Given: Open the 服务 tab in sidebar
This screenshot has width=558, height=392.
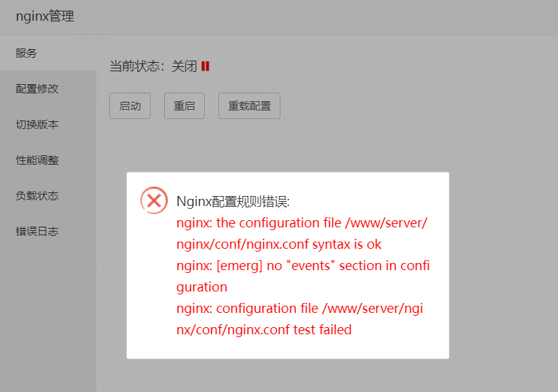Looking at the screenshot, I should (x=48, y=53).
